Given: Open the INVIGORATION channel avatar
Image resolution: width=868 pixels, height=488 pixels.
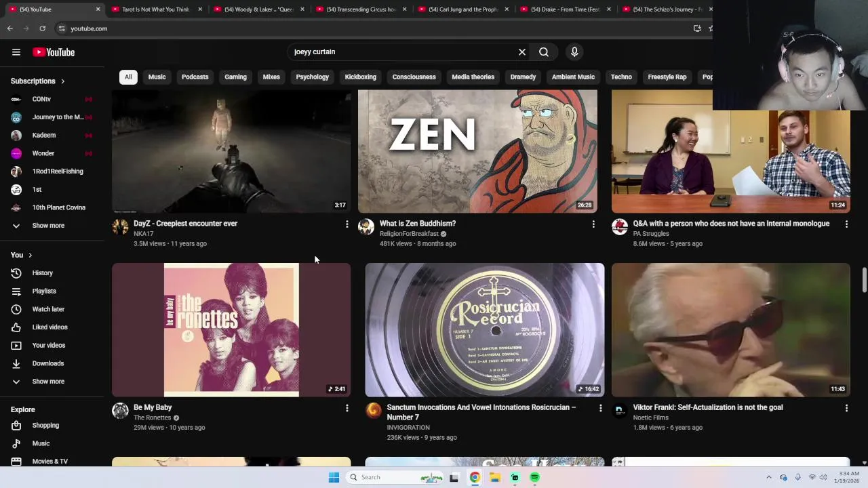Looking at the screenshot, I should [374, 411].
